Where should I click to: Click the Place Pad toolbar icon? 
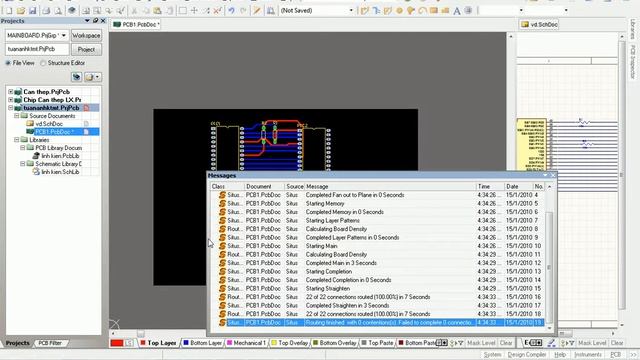coord(399,10)
